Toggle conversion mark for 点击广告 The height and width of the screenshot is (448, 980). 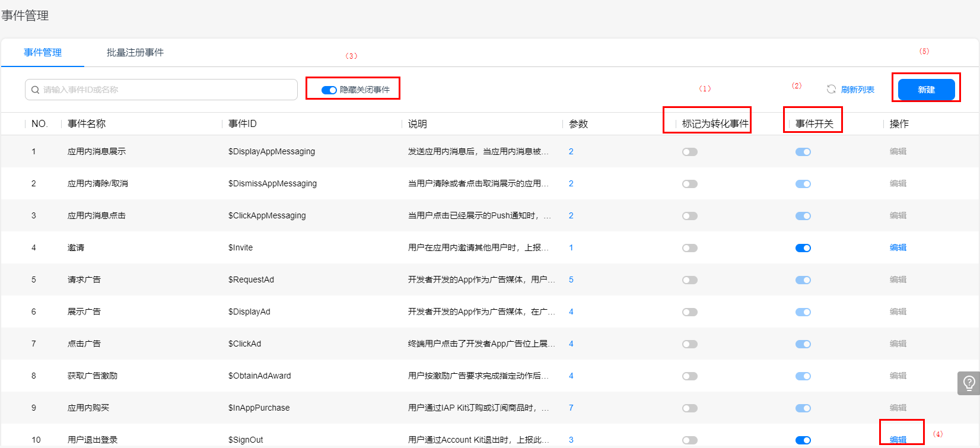coord(690,344)
